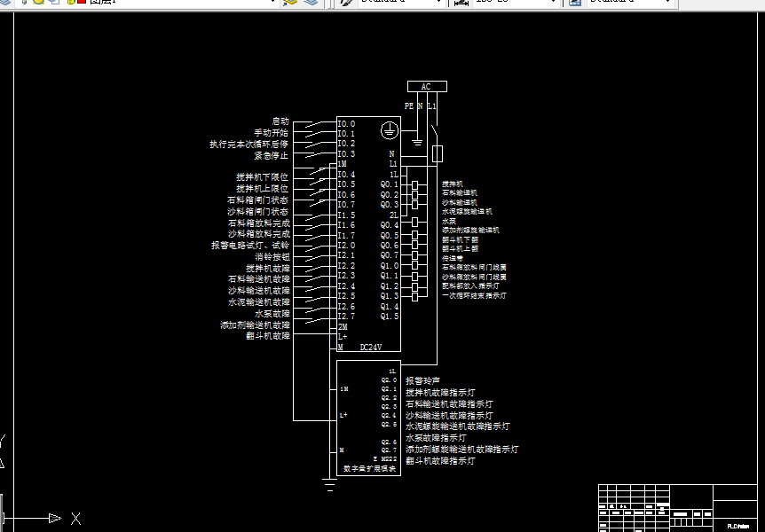
Task: Select the Q2.7 terminal in expansion module
Action: coord(390,450)
